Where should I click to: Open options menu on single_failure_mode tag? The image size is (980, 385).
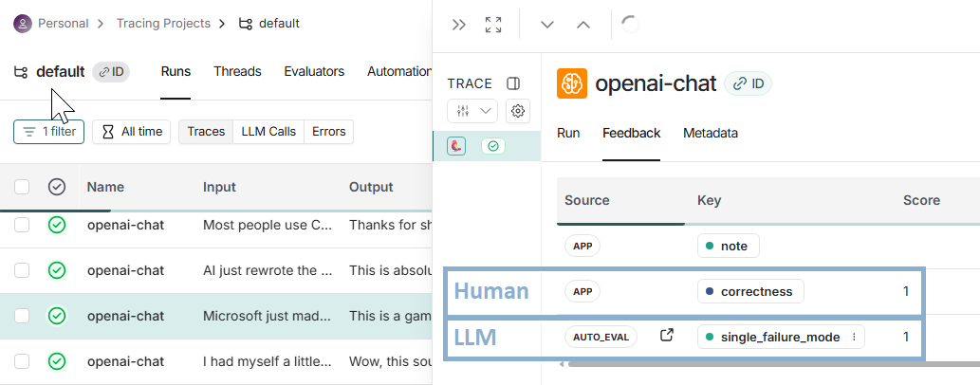[x=855, y=338]
